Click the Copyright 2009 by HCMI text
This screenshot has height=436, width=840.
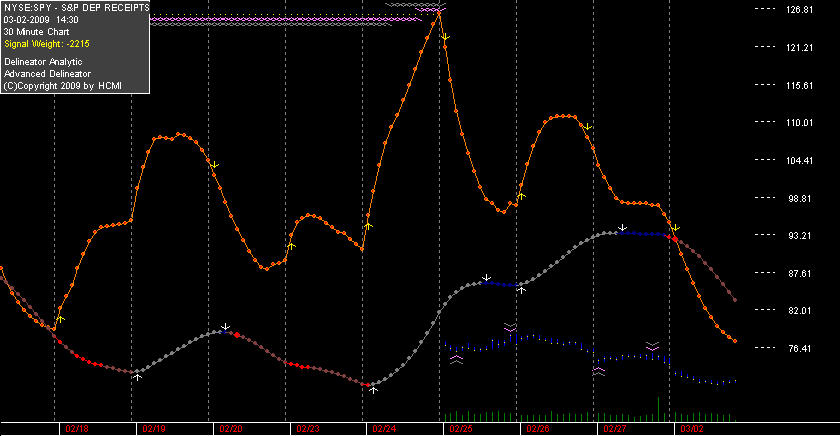[63, 86]
